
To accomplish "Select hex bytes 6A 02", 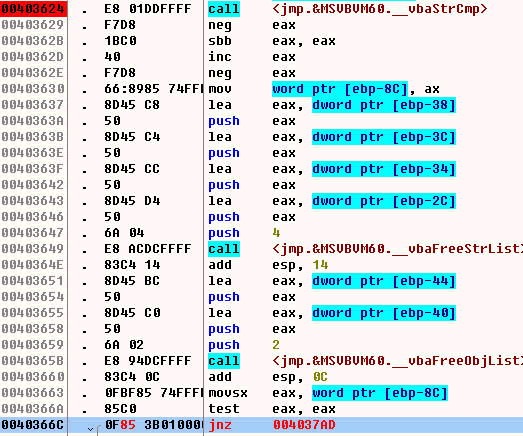I will point(124,345).
